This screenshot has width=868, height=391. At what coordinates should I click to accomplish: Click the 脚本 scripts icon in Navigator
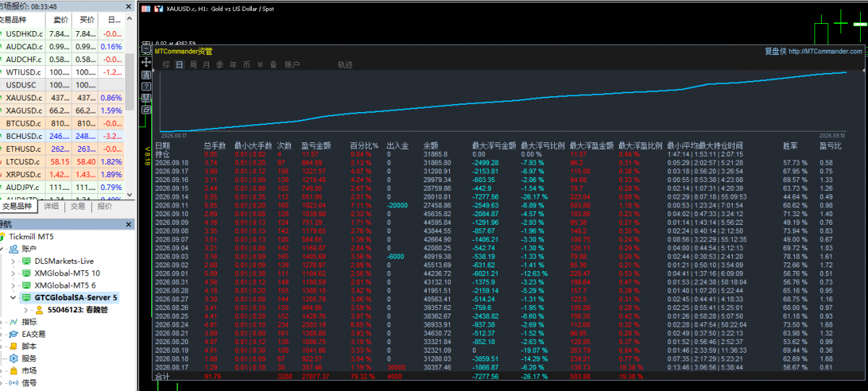click(14, 346)
